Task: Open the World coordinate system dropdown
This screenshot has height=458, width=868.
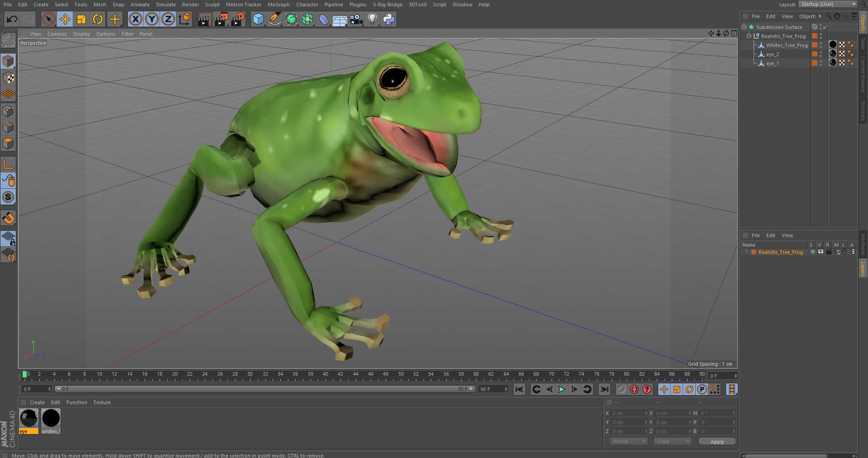Action: point(629,441)
